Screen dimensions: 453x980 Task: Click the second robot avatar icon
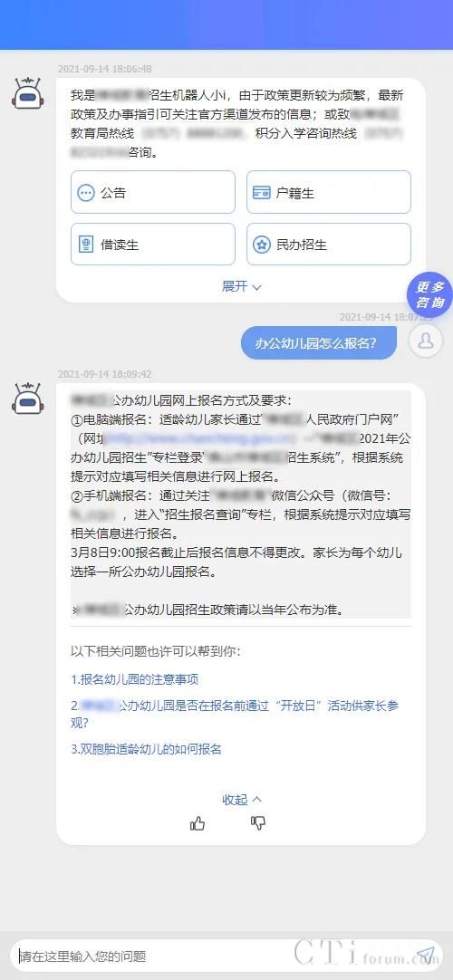tap(27, 399)
